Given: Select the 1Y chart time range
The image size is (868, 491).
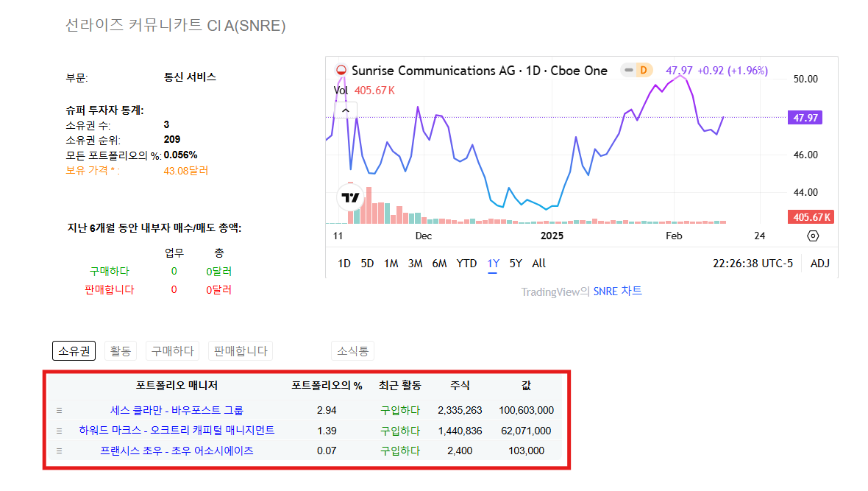Looking at the screenshot, I should (493, 263).
